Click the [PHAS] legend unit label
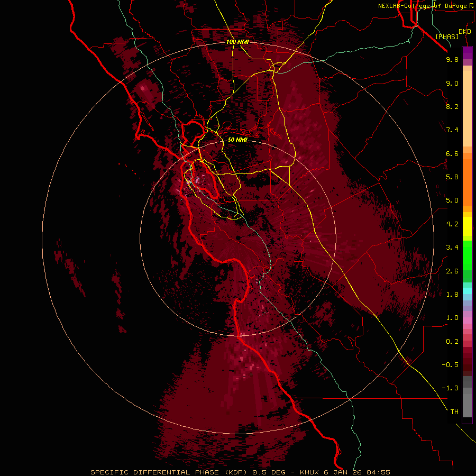Screen dimensions: 476x476 (447, 36)
